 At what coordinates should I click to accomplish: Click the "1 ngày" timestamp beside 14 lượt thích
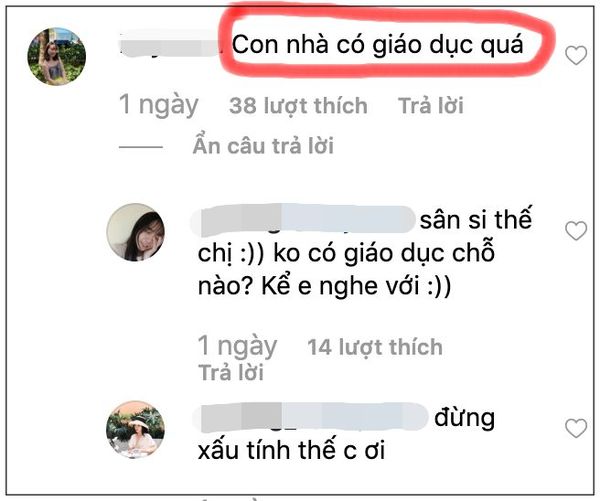pyautogui.click(x=237, y=346)
